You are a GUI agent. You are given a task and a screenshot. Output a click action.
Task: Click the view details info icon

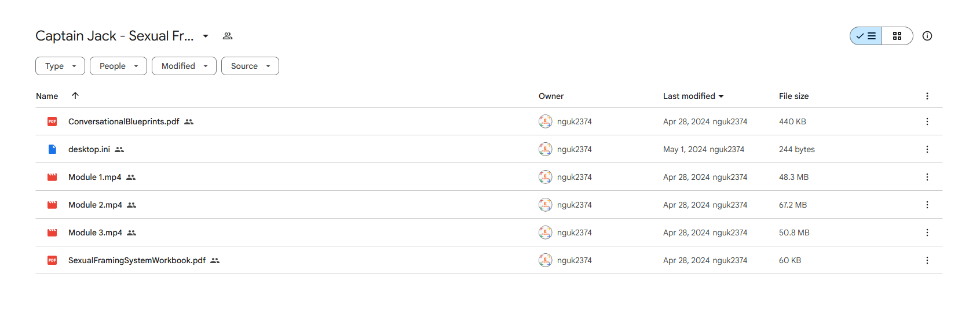[927, 36]
